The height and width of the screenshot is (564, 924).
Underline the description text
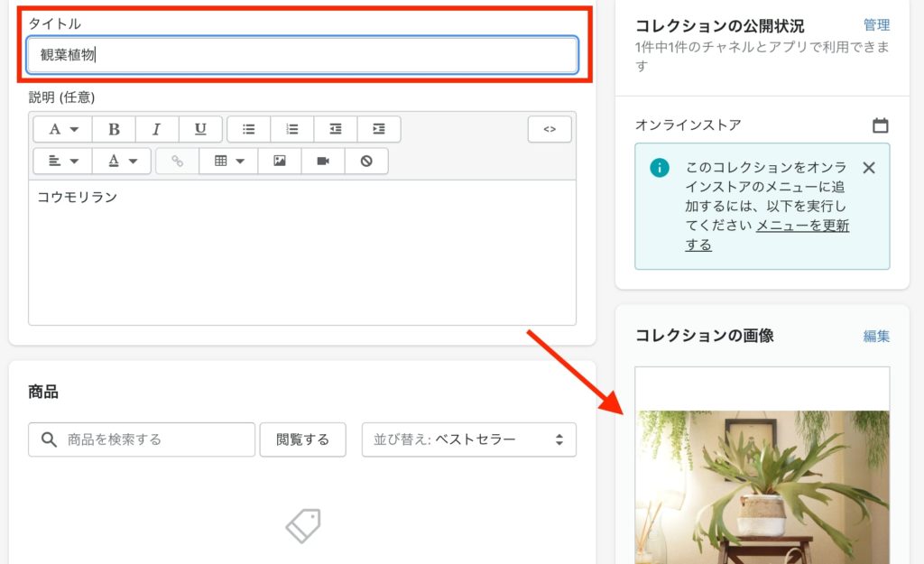point(200,129)
